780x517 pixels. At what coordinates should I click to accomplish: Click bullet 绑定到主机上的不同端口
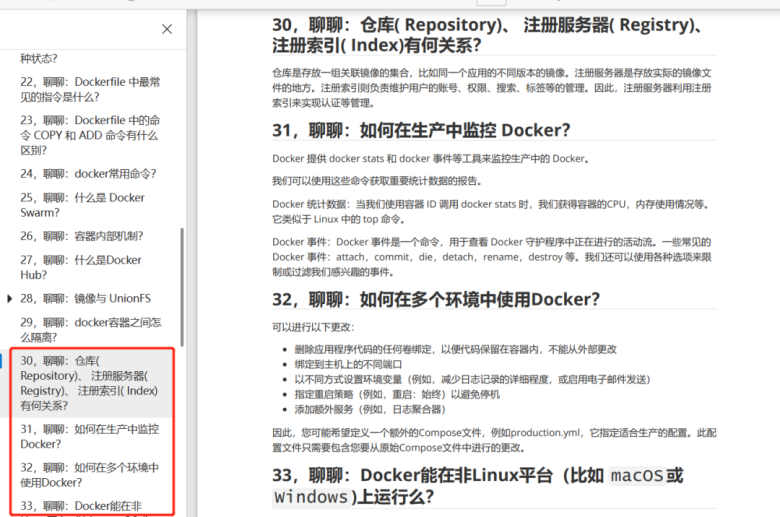click(348, 365)
